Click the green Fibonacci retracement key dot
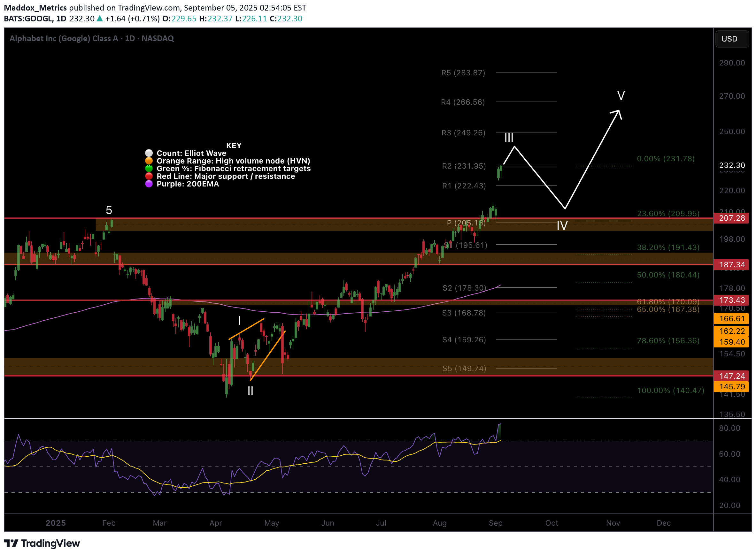 pos(149,169)
